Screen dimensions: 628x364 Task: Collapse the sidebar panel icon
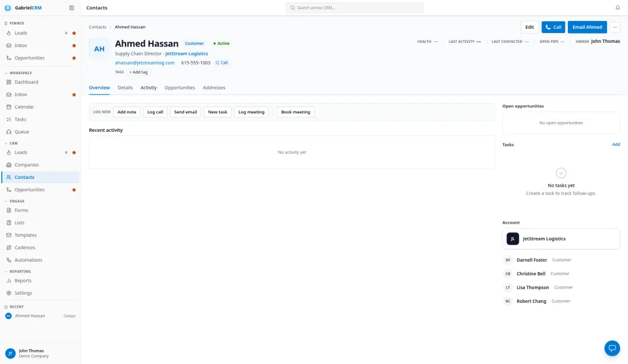pos(72,7)
